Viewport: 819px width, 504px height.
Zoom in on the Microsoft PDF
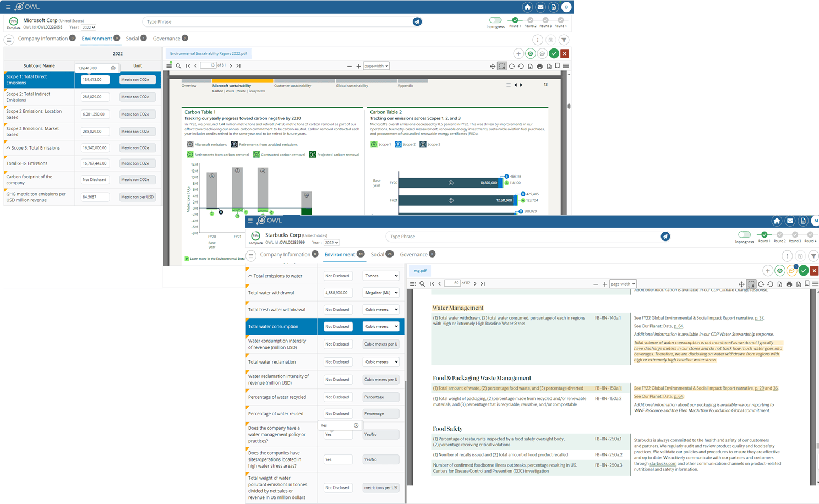[358, 66]
